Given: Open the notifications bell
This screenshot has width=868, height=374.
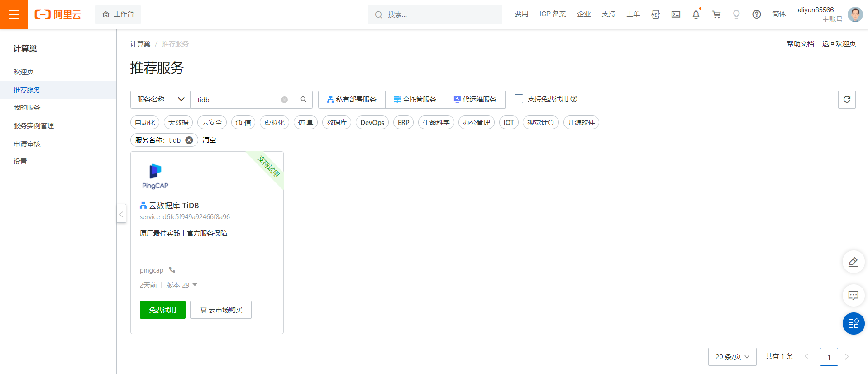Looking at the screenshot, I should click(x=696, y=14).
